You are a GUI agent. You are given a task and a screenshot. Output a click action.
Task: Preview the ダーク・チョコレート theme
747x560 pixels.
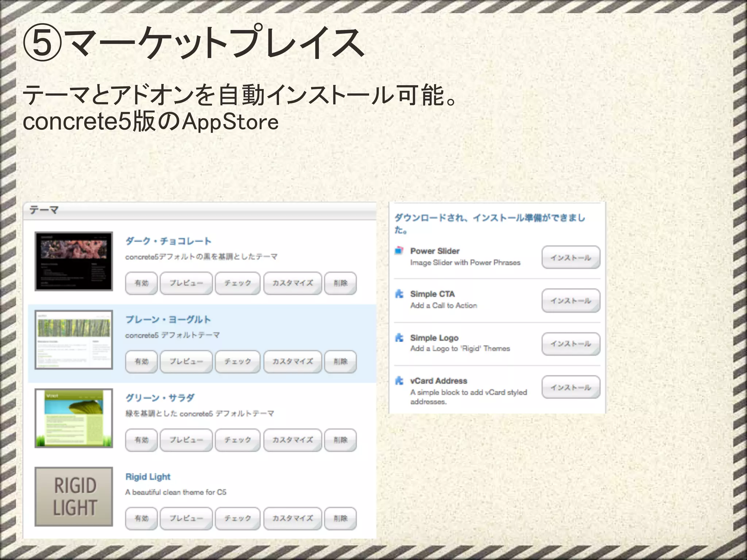tap(186, 283)
